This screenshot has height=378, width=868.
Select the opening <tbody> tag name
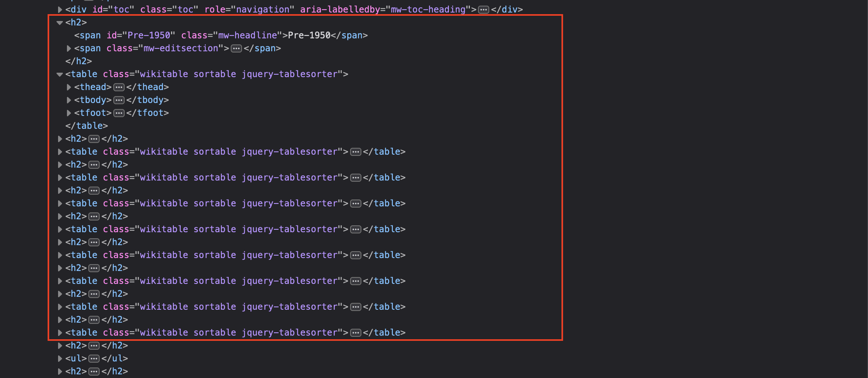(x=93, y=100)
